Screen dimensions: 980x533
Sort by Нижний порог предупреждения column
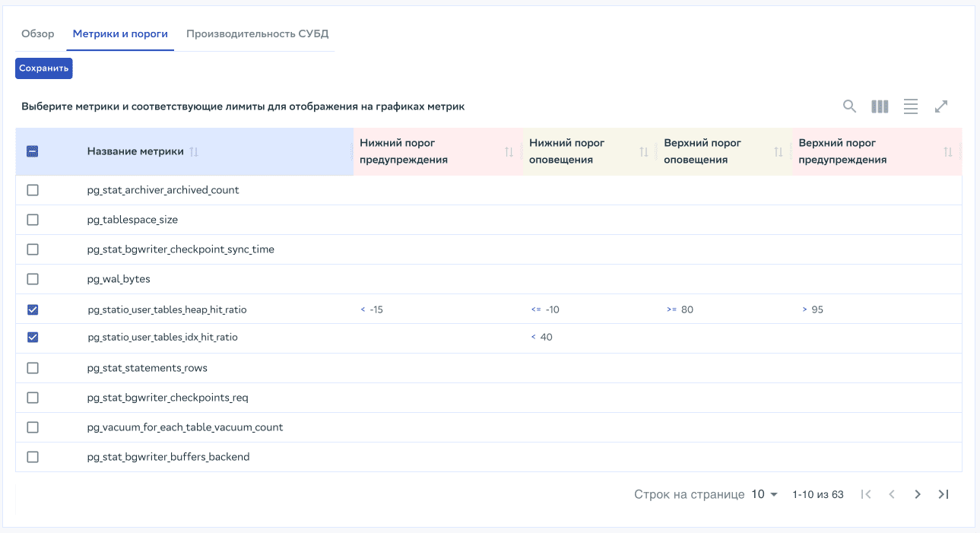tap(509, 152)
